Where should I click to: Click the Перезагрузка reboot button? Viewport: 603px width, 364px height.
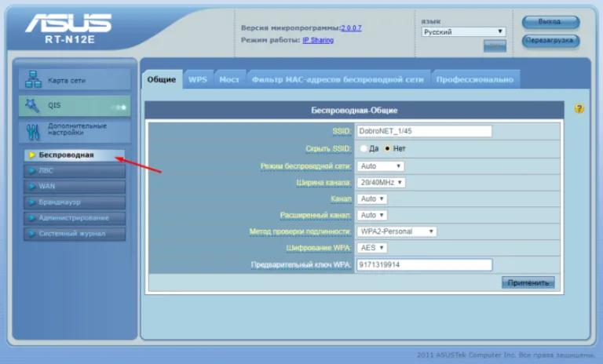(x=550, y=41)
